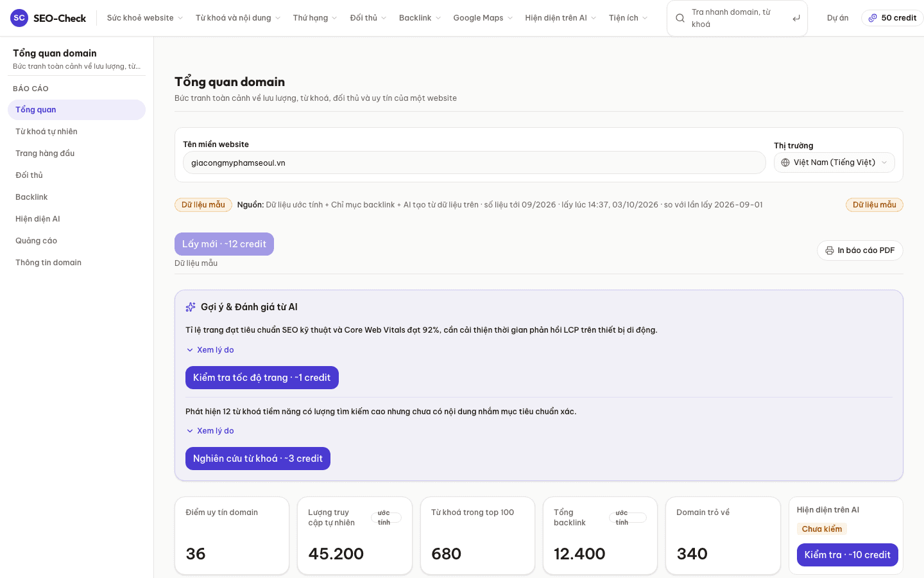Click the AI sparkle icon beside Gợi ý & Đánh giá
Screen dimensions: 924x578
tap(191, 307)
